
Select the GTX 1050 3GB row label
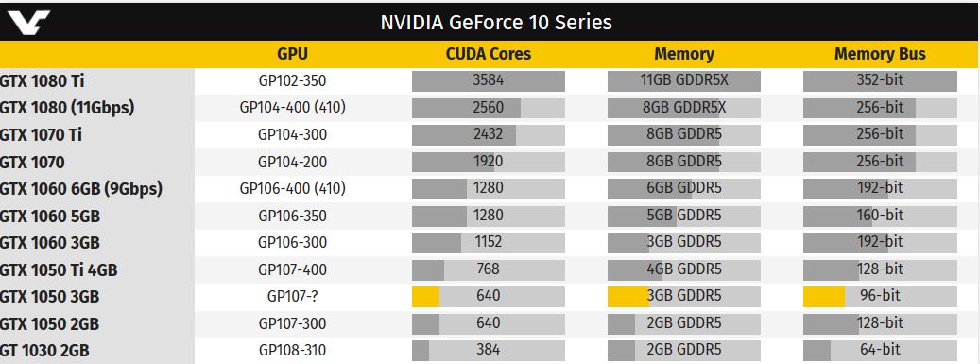point(49,297)
